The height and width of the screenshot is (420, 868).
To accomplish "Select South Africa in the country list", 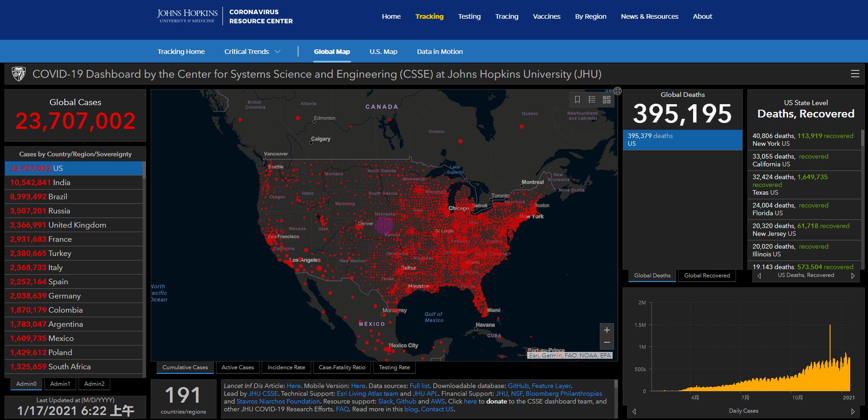I will point(74,367).
